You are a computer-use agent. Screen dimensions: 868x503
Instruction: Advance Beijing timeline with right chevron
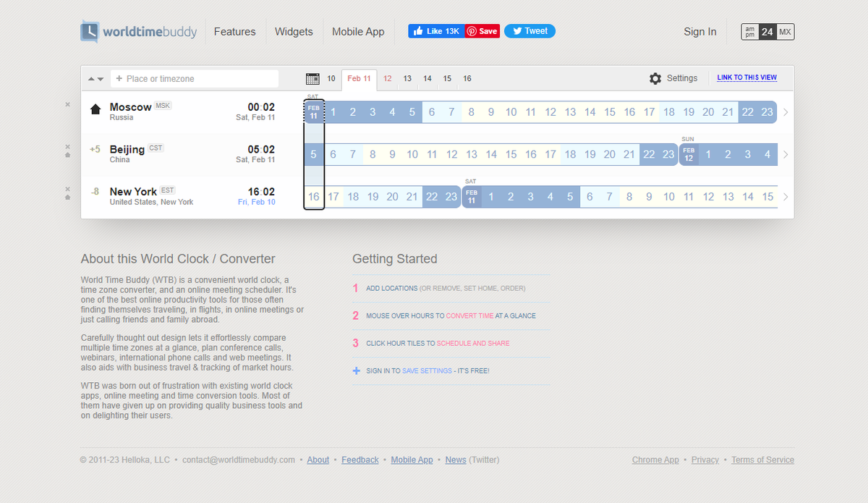click(x=786, y=154)
